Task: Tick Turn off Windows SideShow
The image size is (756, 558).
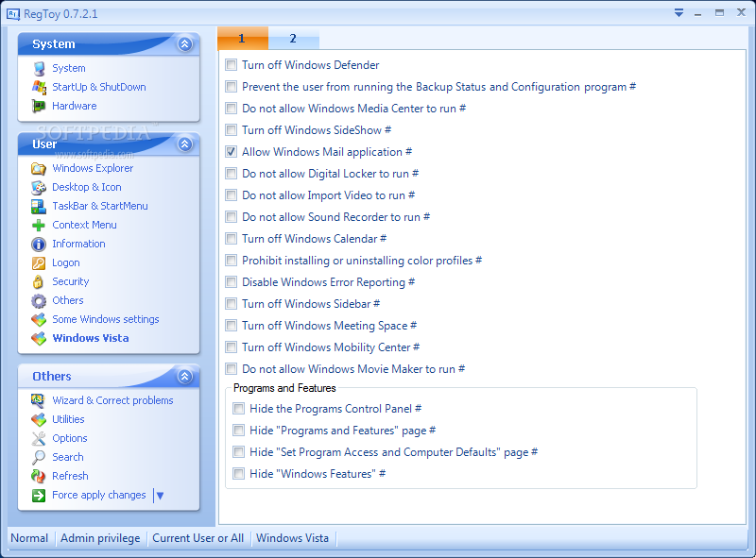Action: (232, 129)
